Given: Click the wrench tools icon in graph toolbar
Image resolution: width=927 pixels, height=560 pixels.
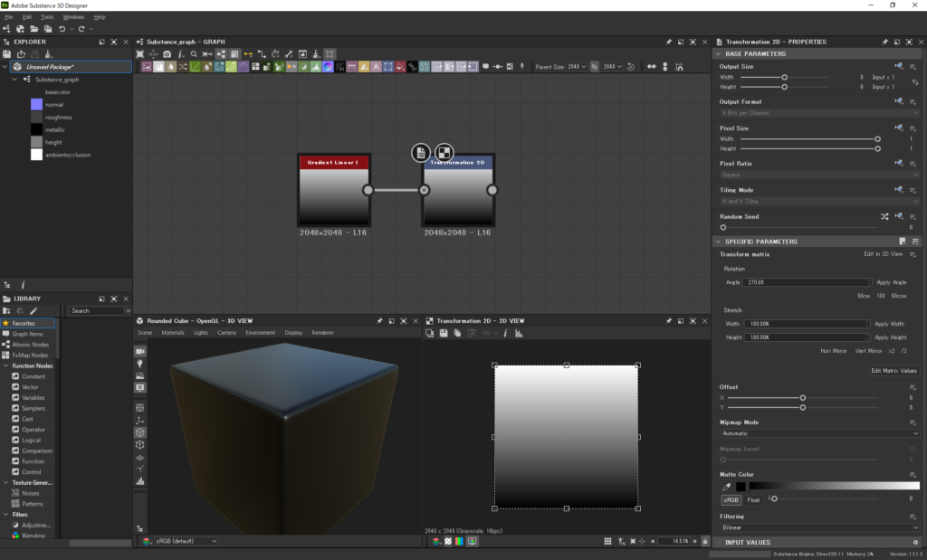Looking at the screenshot, I should [x=289, y=54].
